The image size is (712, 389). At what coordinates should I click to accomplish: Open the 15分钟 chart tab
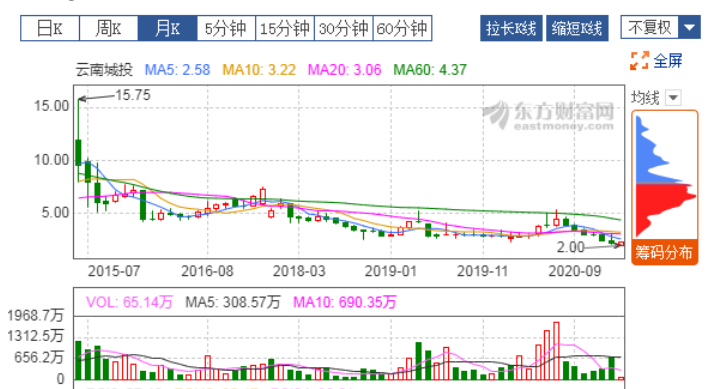[x=285, y=28]
